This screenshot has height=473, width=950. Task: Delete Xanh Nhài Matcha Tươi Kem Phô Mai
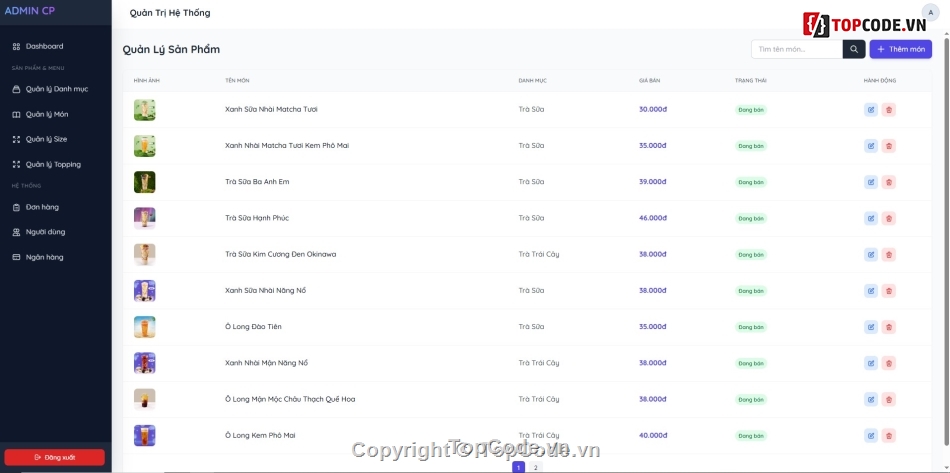(889, 146)
